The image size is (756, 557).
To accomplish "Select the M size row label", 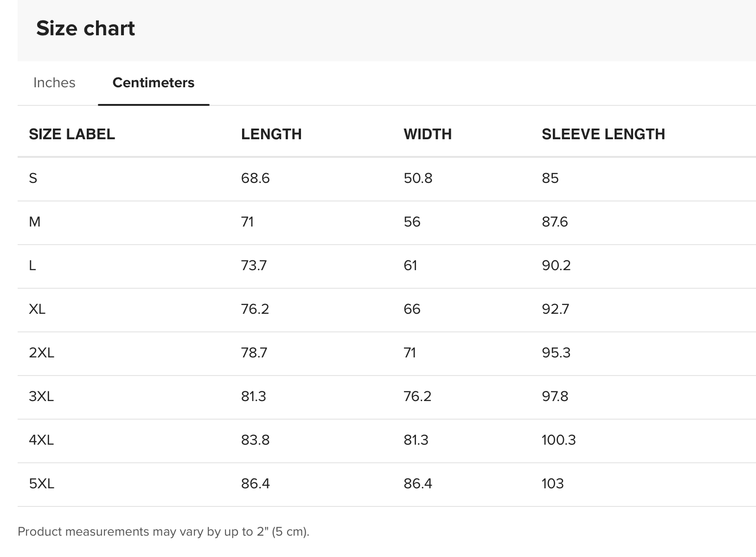I will [35, 222].
